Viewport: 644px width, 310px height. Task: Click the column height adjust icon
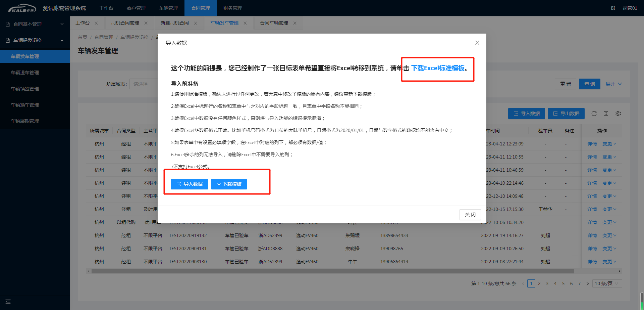point(606,114)
